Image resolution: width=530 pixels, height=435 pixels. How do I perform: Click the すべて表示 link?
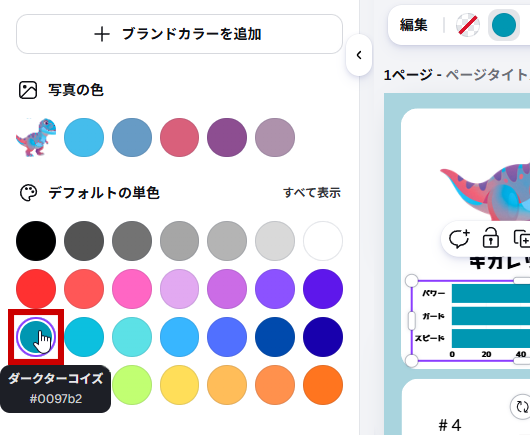312,193
